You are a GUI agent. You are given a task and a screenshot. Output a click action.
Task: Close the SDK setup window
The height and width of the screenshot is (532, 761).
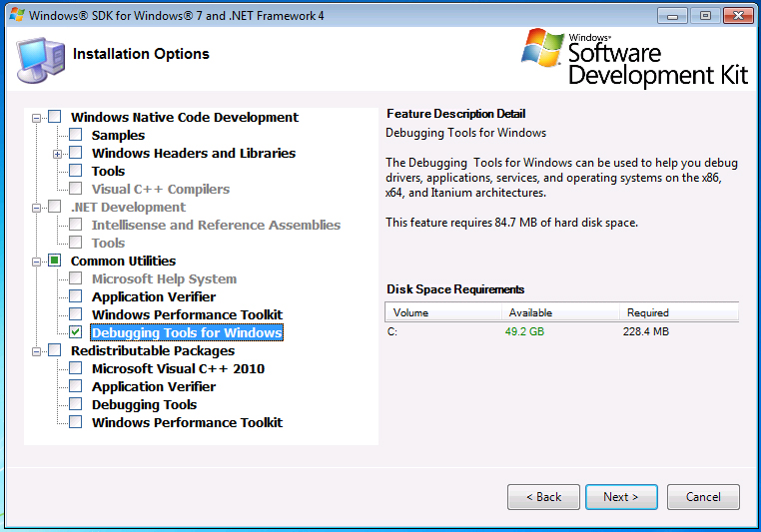coord(738,16)
